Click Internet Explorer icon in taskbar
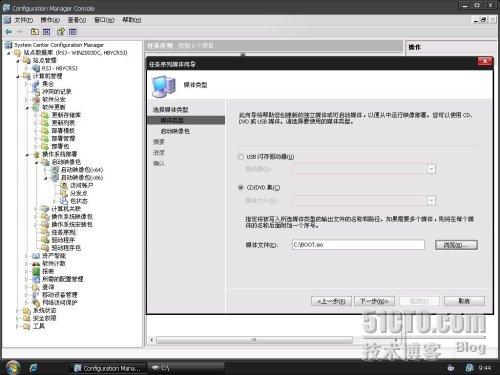Screen dimensions: 500x375 [x=33, y=368]
